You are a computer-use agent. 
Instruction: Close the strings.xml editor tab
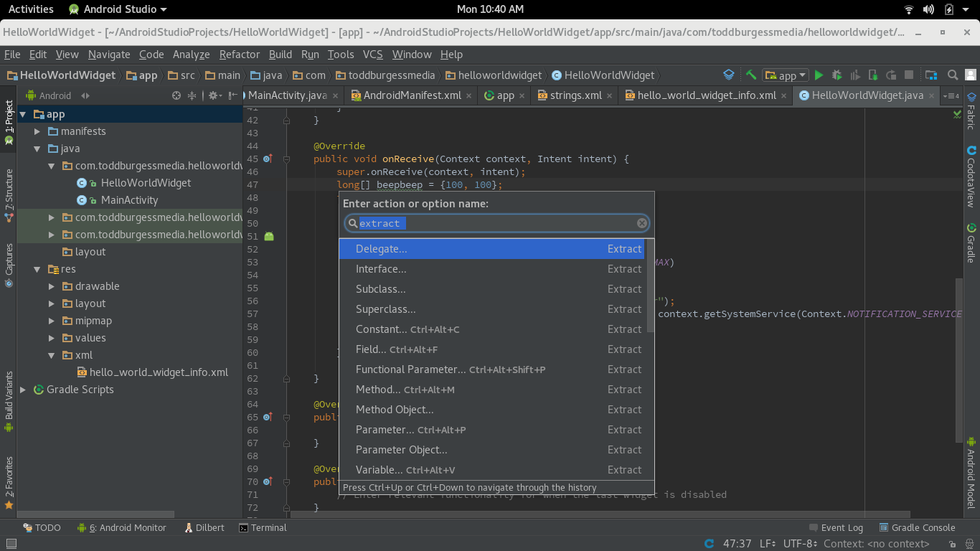click(x=610, y=95)
